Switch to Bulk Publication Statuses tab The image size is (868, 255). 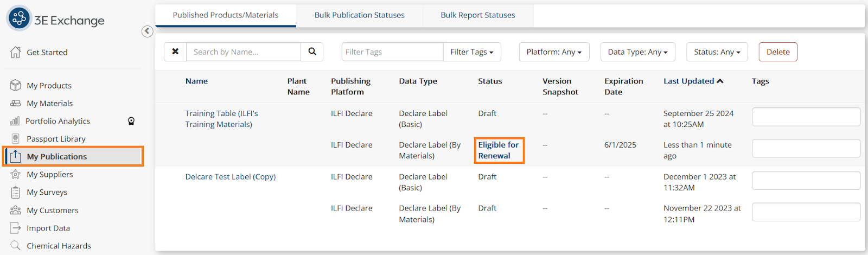(x=360, y=15)
